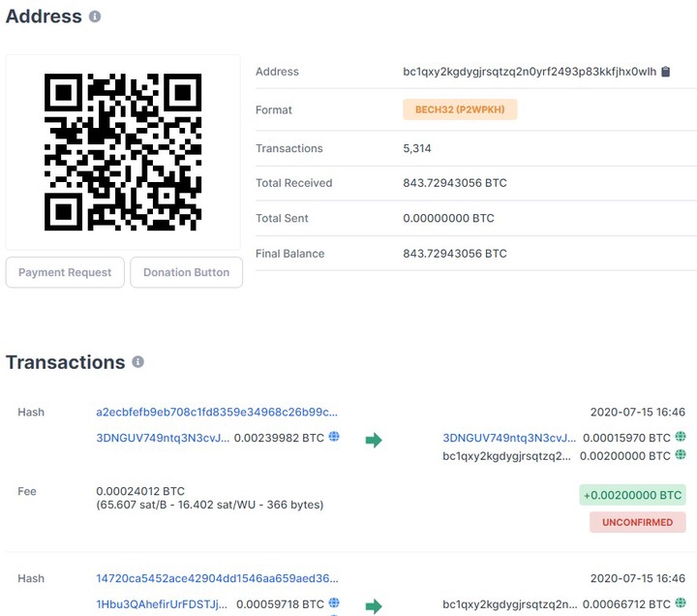Open transaction hash a2ecbfefb9eb708c1fd8359e...
Screen dimensions: 697x616
[217, 413]
